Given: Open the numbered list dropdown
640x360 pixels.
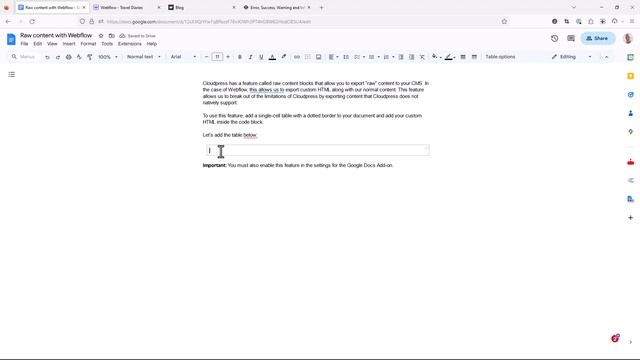Looking at the screenshot, I should (x=389, y=57).
